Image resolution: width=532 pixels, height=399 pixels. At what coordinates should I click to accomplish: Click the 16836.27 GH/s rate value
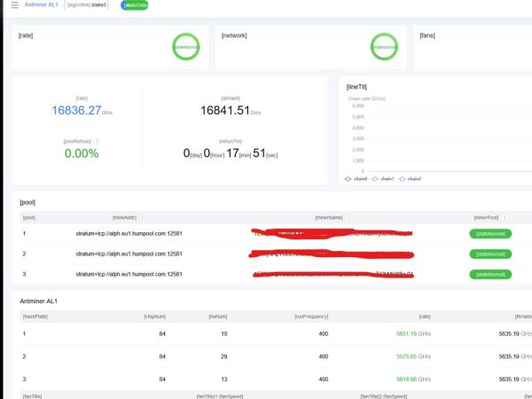[x=82, y=110]
